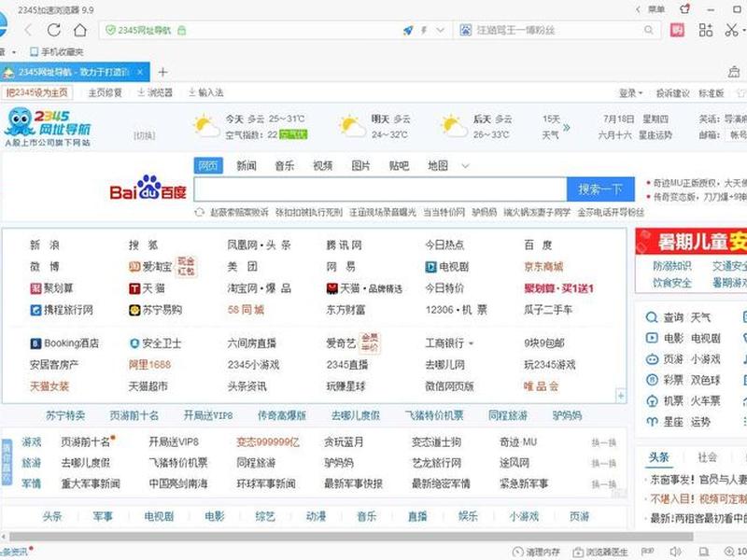
Task: Click the plus expander at site grid corner
Action: tap(620, 396)
